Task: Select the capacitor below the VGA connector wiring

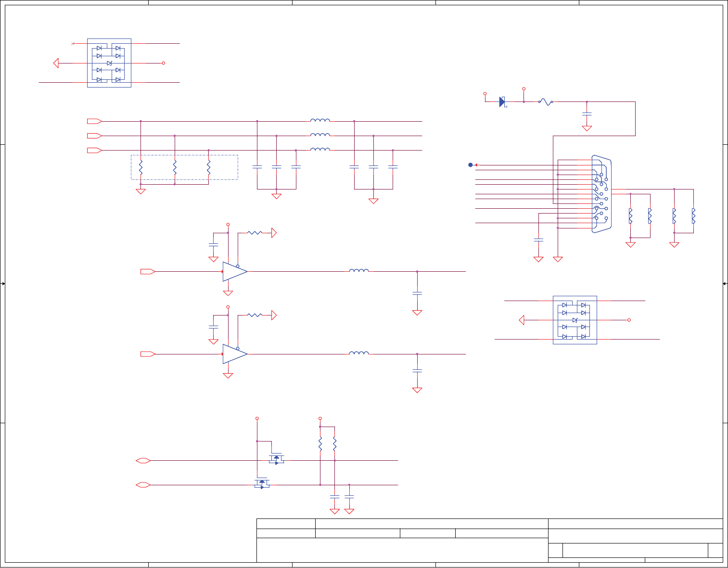Action: pos(538,239)
